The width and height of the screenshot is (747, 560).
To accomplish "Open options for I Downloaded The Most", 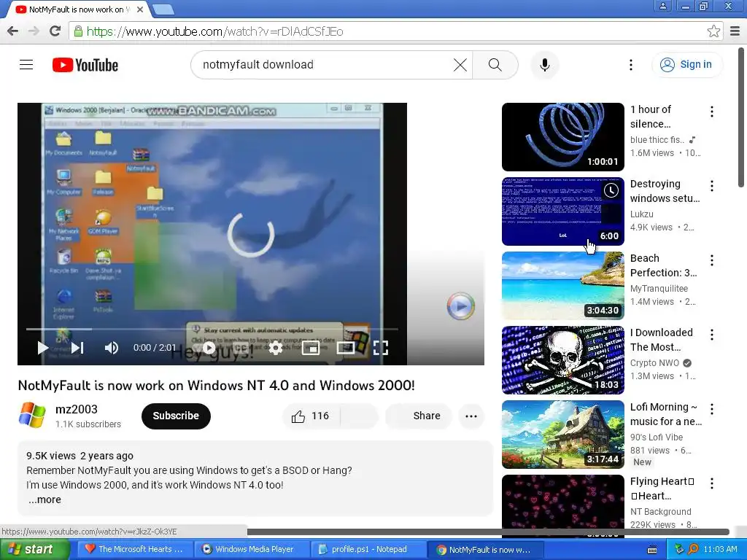I will point(712,335).
